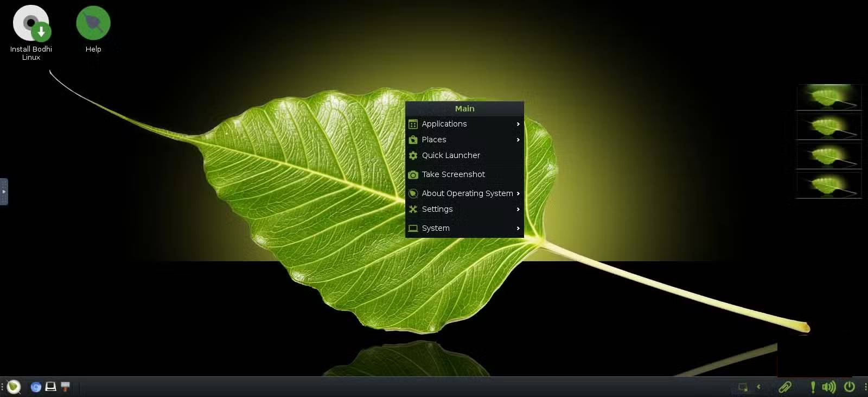Switch to fourth virtual desktop thumbnail
Screen dimensions: 868x397
(828, 185)
